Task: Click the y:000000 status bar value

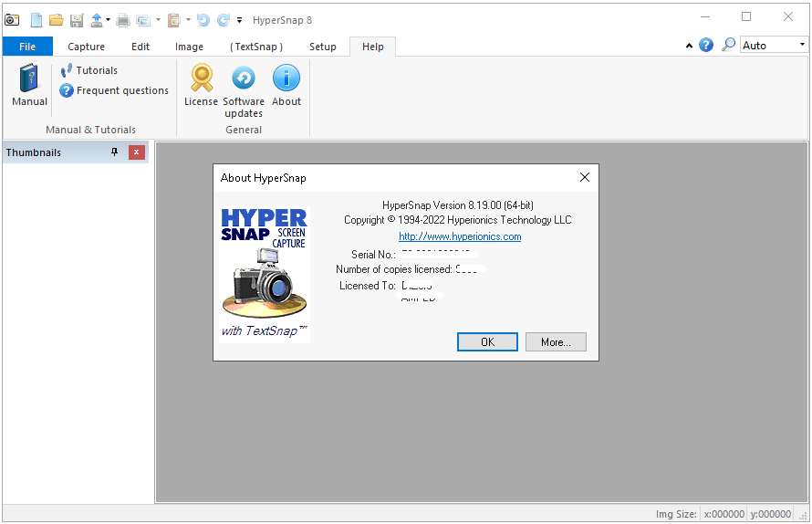Action: (x=771, y=514)
